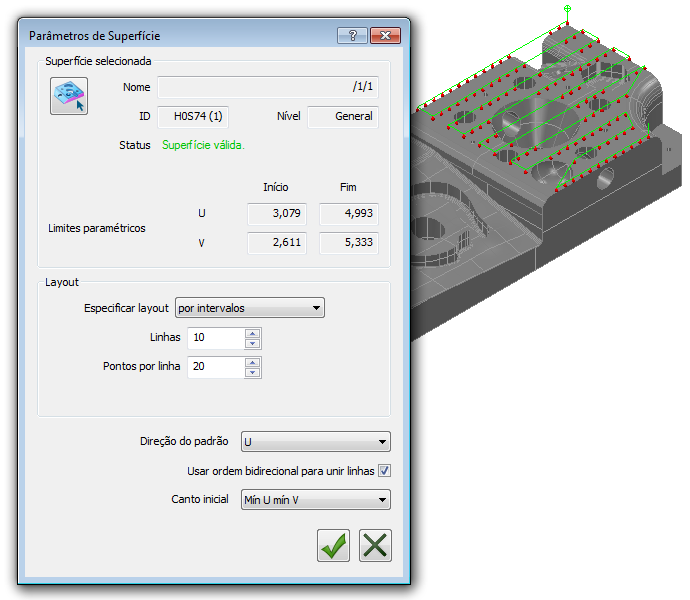Confirm with the green checkmark button

coord(334,545)
